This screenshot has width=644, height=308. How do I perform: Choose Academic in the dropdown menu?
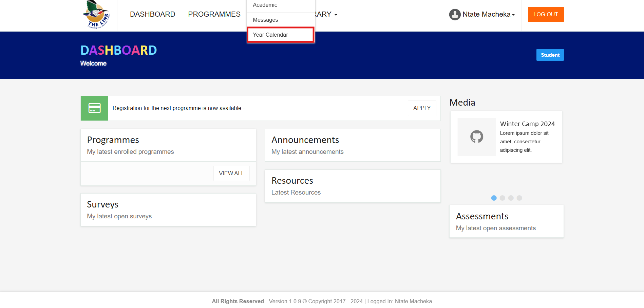click(x=265, y=5)
